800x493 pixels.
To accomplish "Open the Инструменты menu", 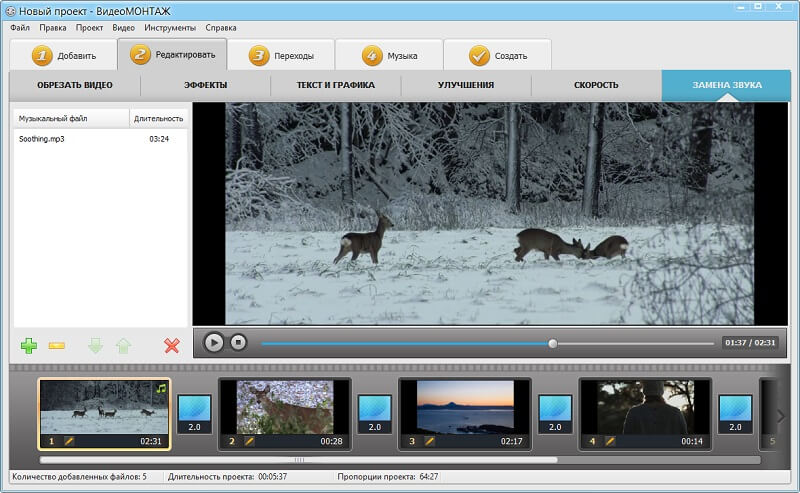I will pyautogui.click(x=169, y=28).
